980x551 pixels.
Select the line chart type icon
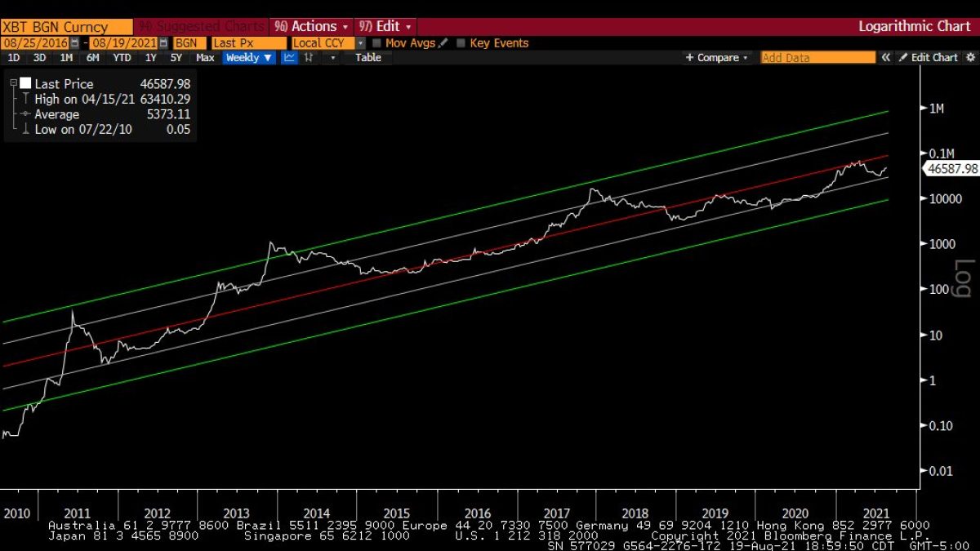[x=289, y=58]
